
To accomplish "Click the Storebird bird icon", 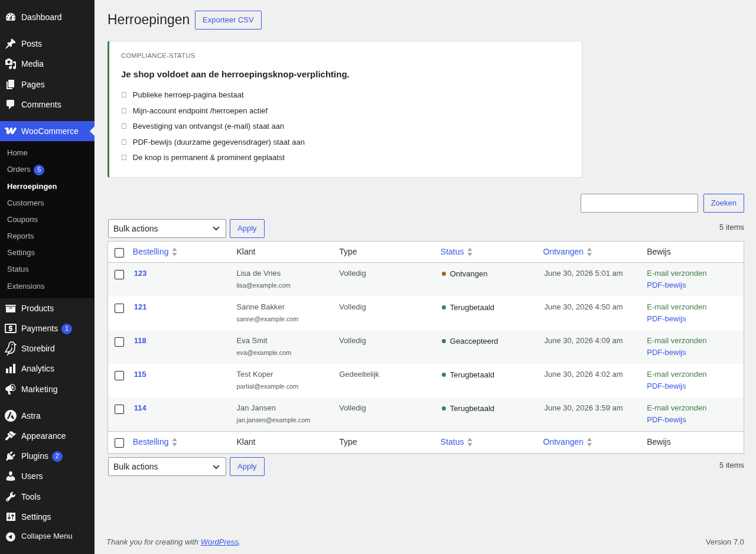I will (x=11, y=348).
